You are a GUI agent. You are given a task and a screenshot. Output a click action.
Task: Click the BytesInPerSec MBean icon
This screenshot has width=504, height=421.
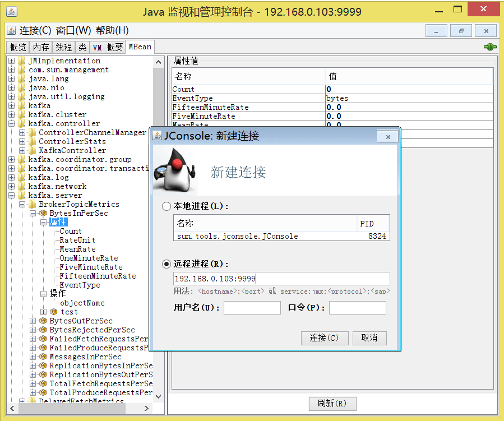click(x=43, y=213)
